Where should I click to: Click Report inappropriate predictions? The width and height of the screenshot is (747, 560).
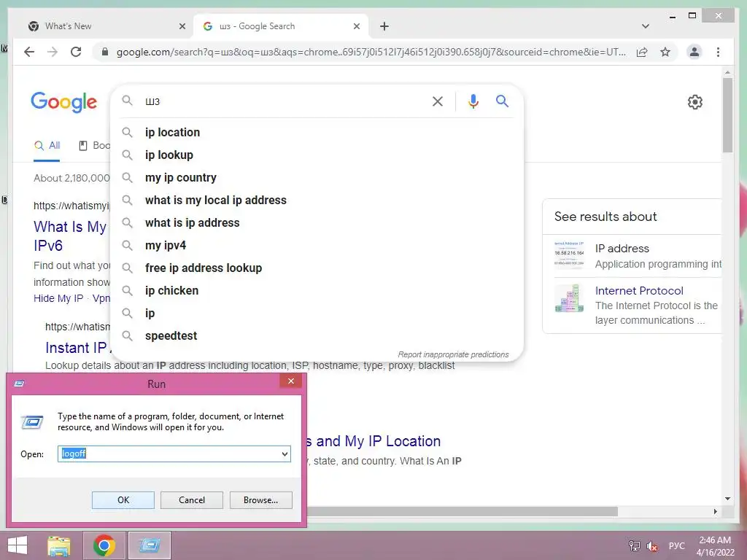pos(453,354)
